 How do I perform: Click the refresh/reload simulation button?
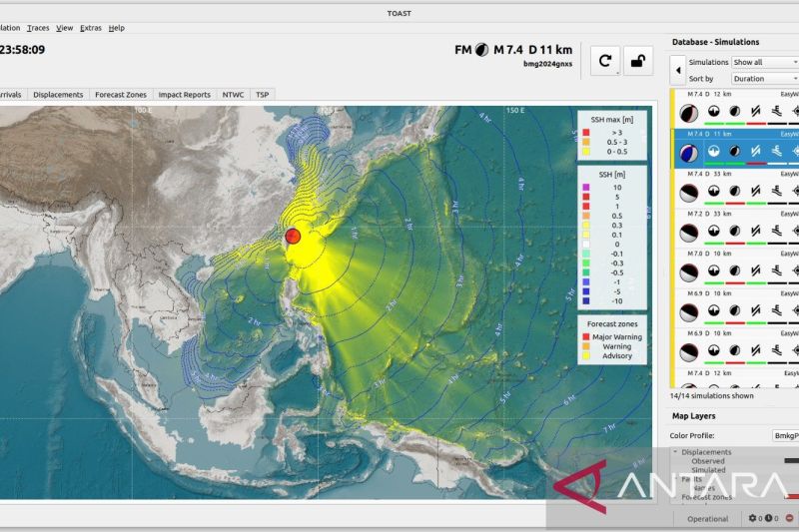(606, 61)
